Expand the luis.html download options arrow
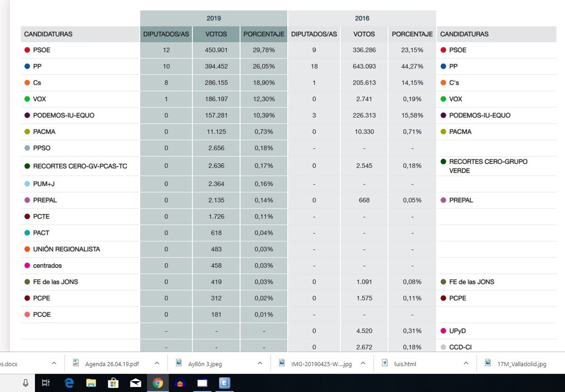The image size is (565, 392). 466,363
